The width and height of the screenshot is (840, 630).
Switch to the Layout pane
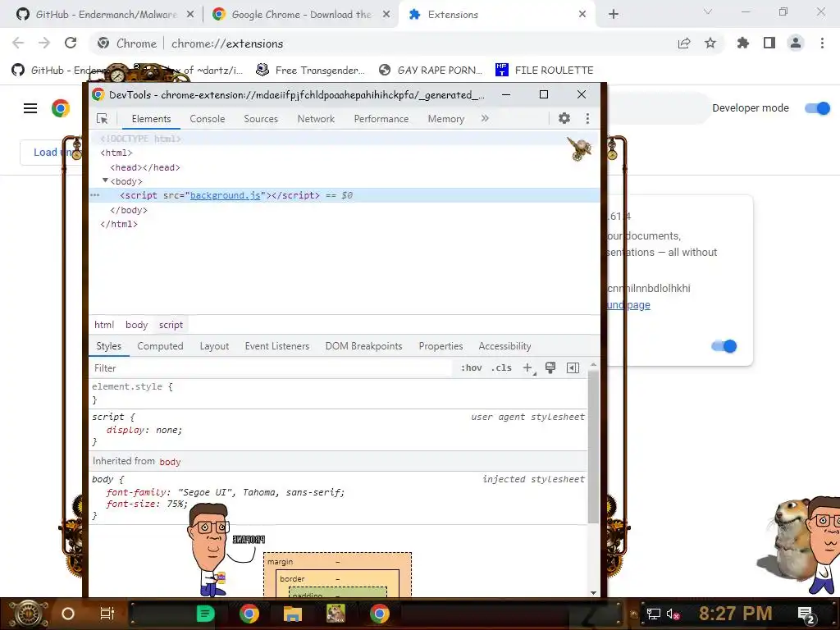[214, 346]
